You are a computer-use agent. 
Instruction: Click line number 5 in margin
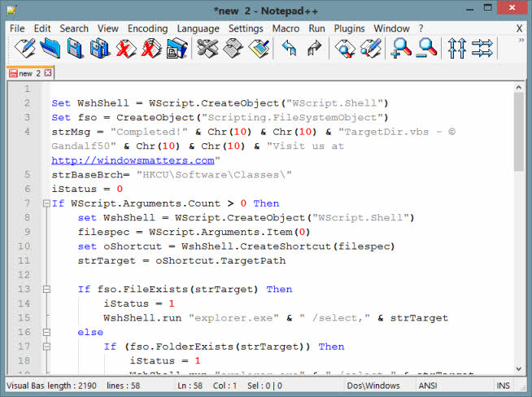[28, 175]
